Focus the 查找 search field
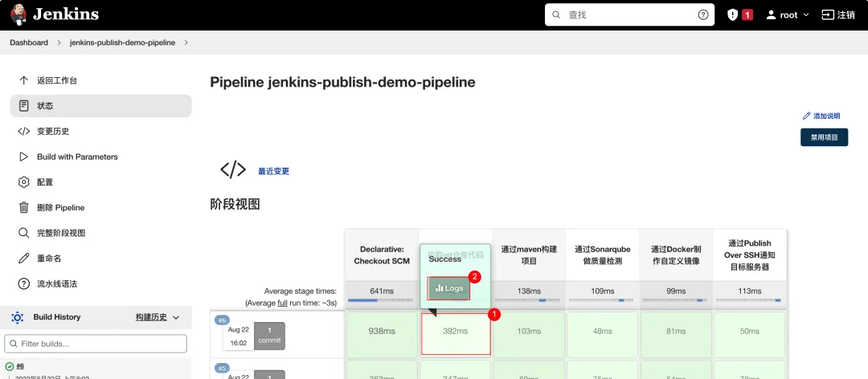 tap(629, 15)
